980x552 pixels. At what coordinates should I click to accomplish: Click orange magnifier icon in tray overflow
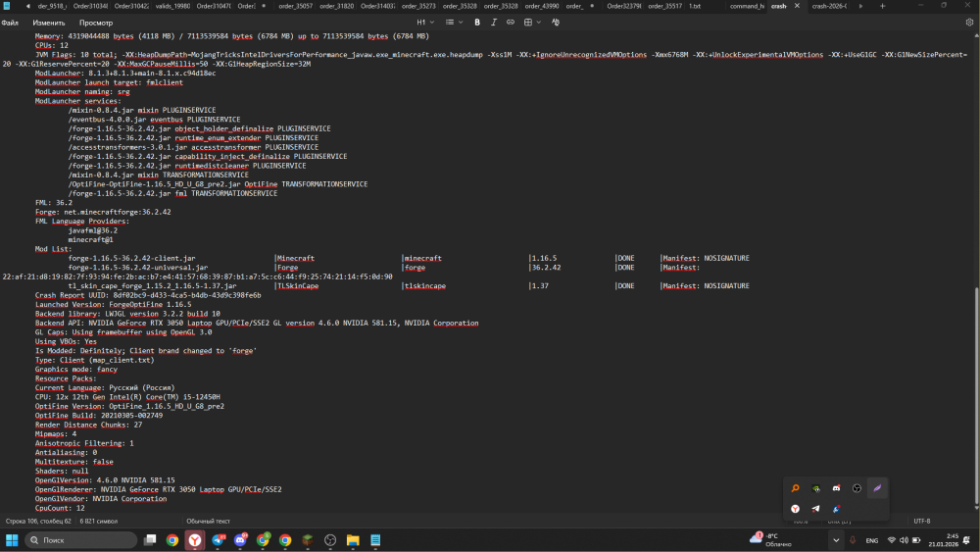tap(795, 488)
